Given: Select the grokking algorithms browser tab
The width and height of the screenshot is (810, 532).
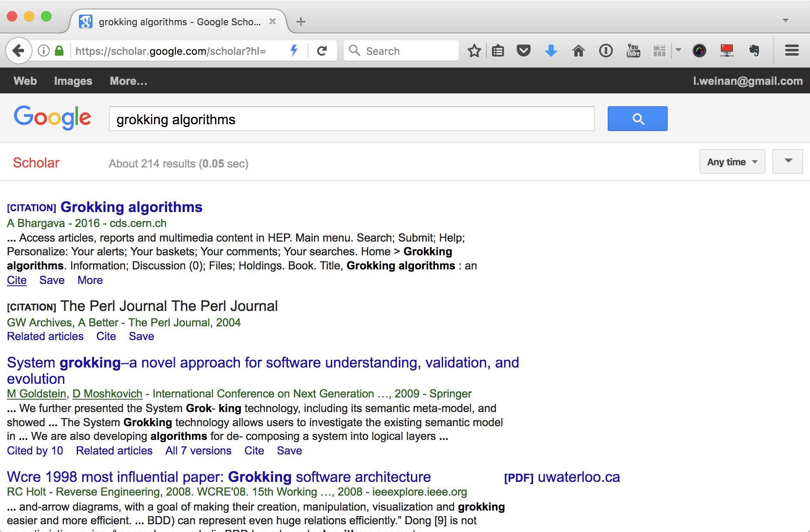Looking at the screenshot, I should point(179,22).
